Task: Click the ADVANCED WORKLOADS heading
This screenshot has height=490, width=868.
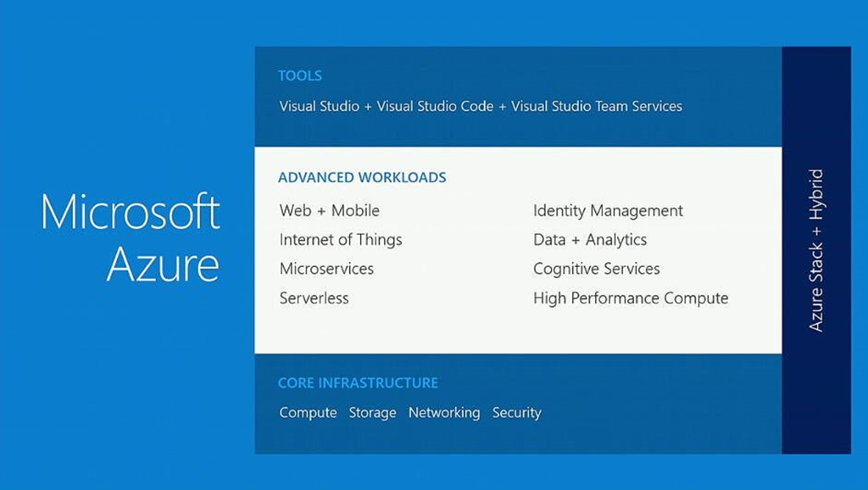Action: tap(362, 178)
